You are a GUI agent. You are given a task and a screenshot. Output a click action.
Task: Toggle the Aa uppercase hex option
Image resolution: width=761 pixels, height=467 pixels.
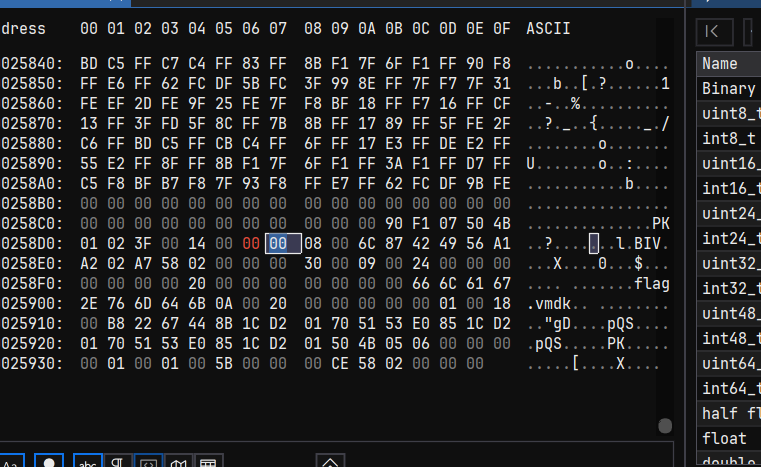pos(12,461)
